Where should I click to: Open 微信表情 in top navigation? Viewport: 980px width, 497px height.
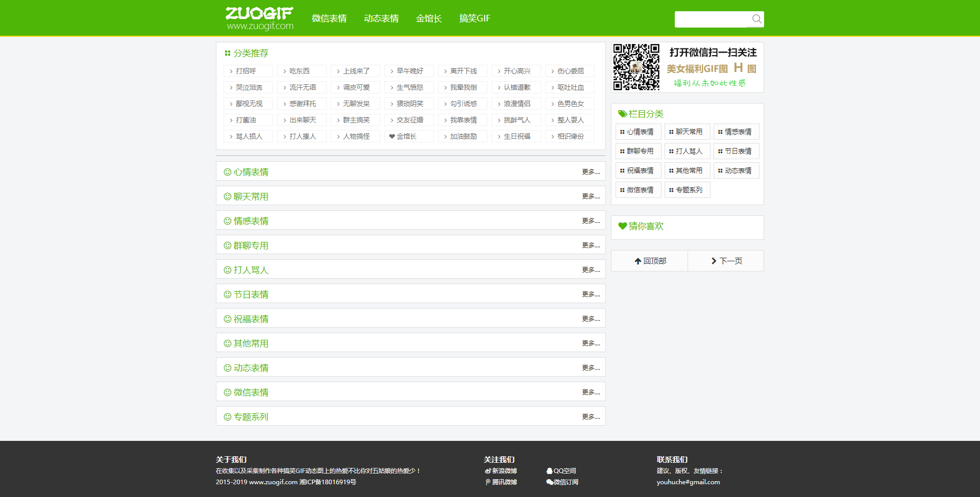[x=329, y=18]
